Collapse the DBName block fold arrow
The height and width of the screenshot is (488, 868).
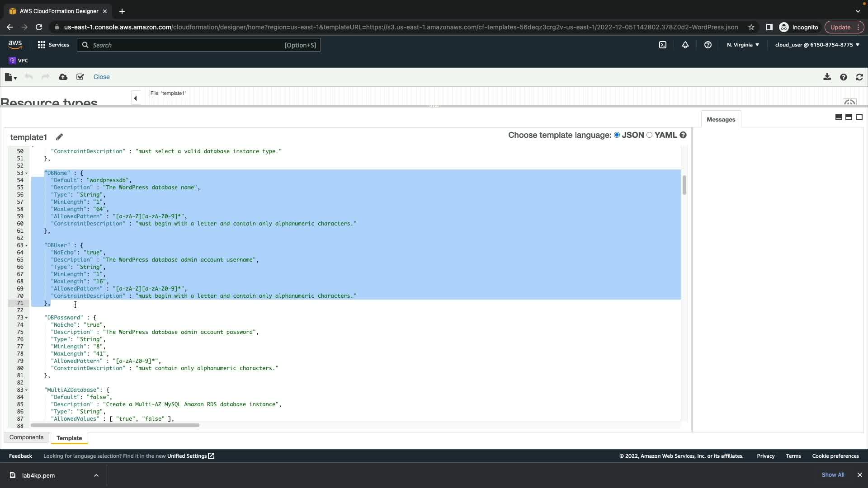(x=26, y=174)
